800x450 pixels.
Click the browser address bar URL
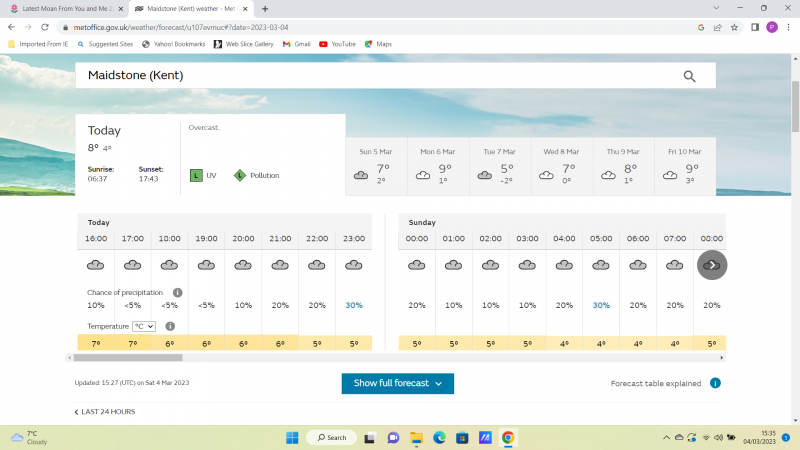tap(181, 28)
